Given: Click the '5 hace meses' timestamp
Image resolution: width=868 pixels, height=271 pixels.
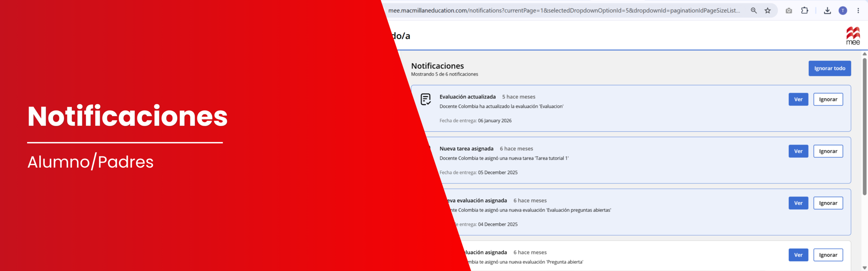Looking at the screenshot, I should tap(519, 97).
